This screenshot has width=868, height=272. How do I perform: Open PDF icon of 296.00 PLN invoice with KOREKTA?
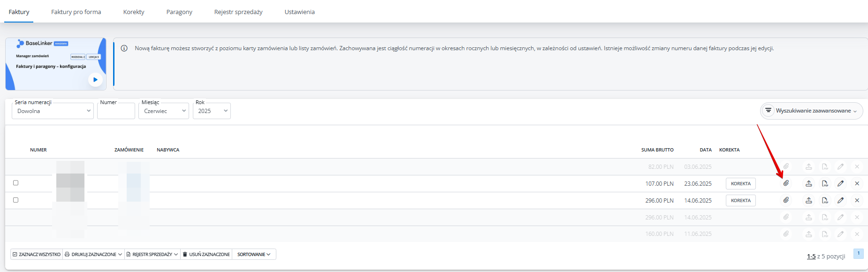pos(825,200)
